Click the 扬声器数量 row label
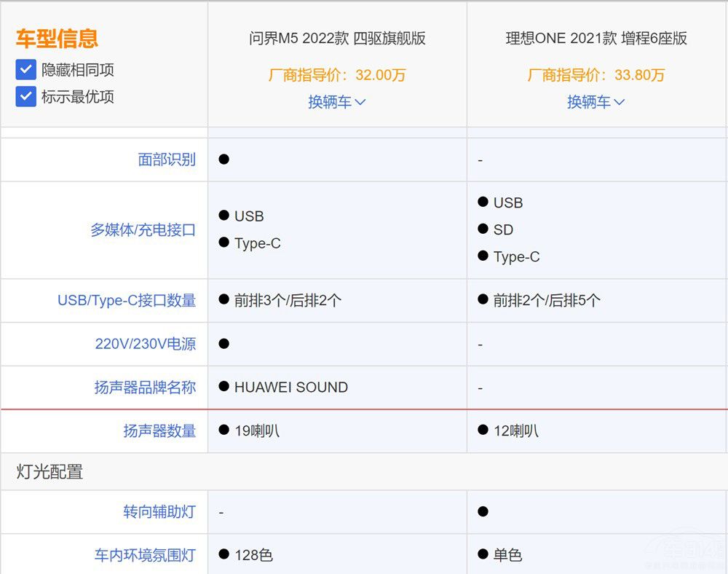Screen dimensions: 728x574 click(x=159, y=431)
